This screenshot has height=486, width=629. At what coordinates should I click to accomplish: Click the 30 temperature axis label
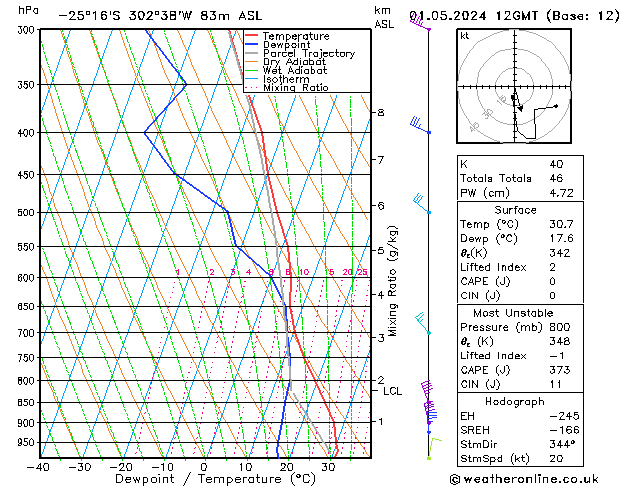tap(329, 467)
